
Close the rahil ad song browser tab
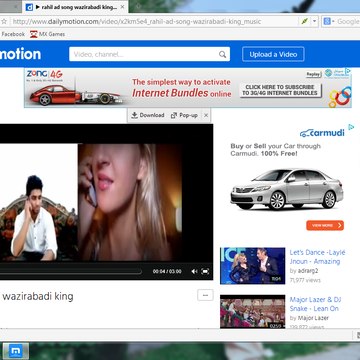tap(122, 7)
